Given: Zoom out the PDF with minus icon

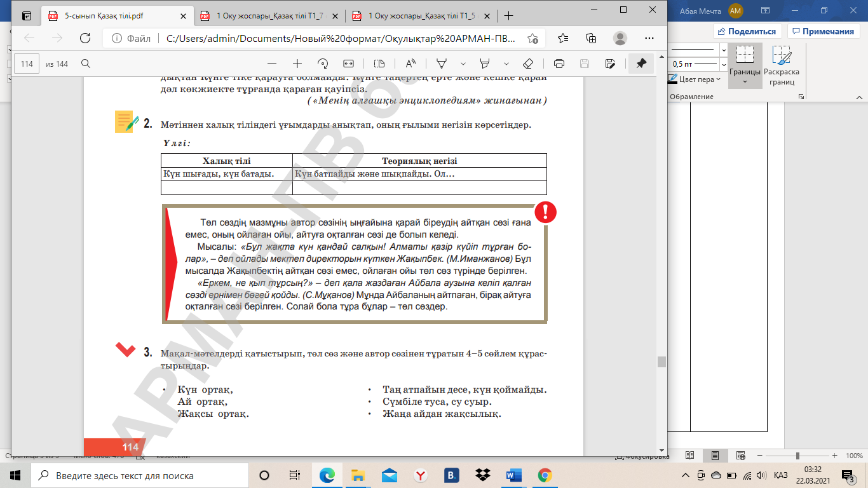Looking at the screenshot, I should (272, 64).
